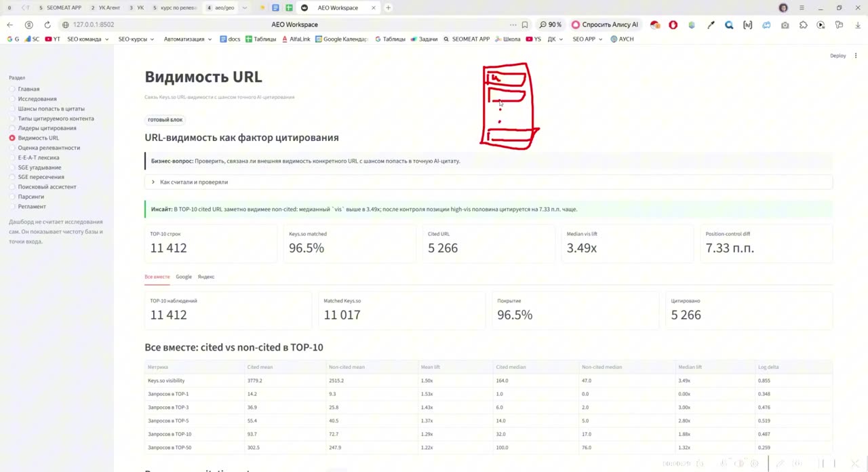Open the browser hamburger menu
Screen dimensions: 868x472
[802, 7]
